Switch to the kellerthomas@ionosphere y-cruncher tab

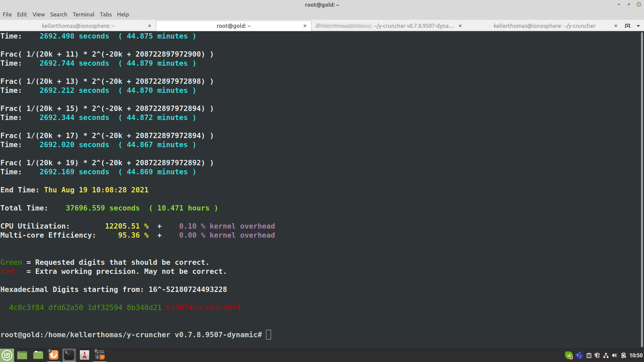coord(544,25)
